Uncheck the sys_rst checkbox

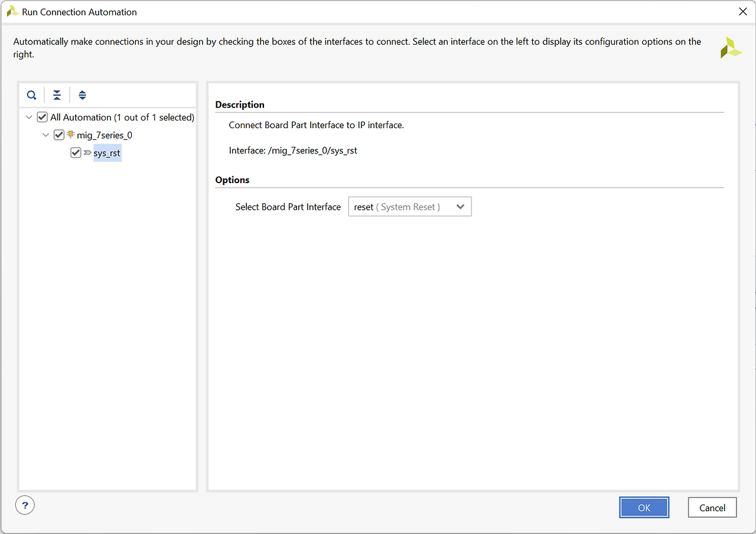pos(76,153)
